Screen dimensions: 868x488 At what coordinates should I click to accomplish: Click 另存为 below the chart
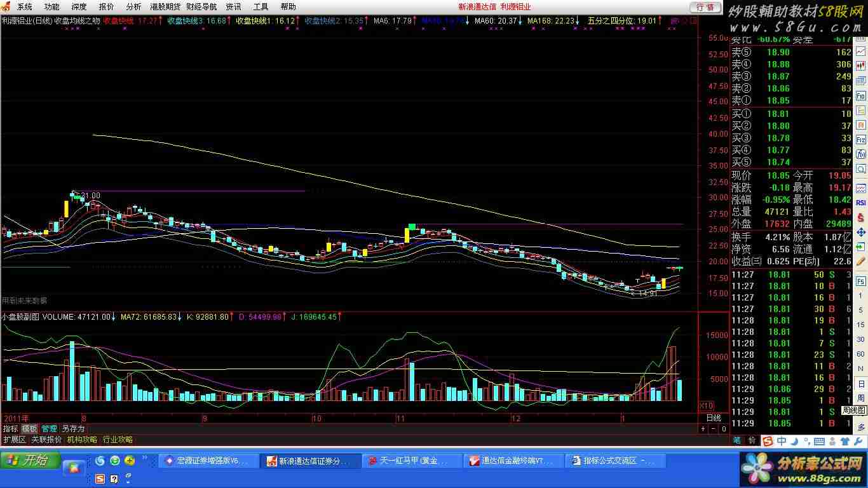[x=73, y=429]
